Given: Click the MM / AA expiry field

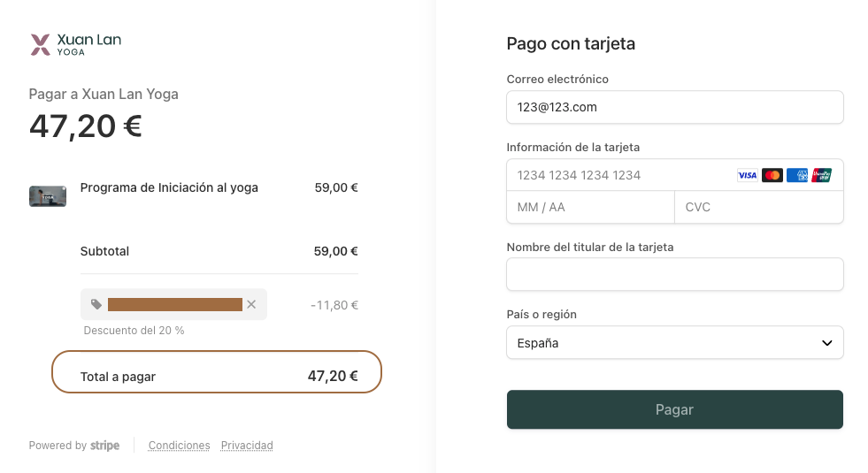Looking at the screenshot, I should (590, 207).
